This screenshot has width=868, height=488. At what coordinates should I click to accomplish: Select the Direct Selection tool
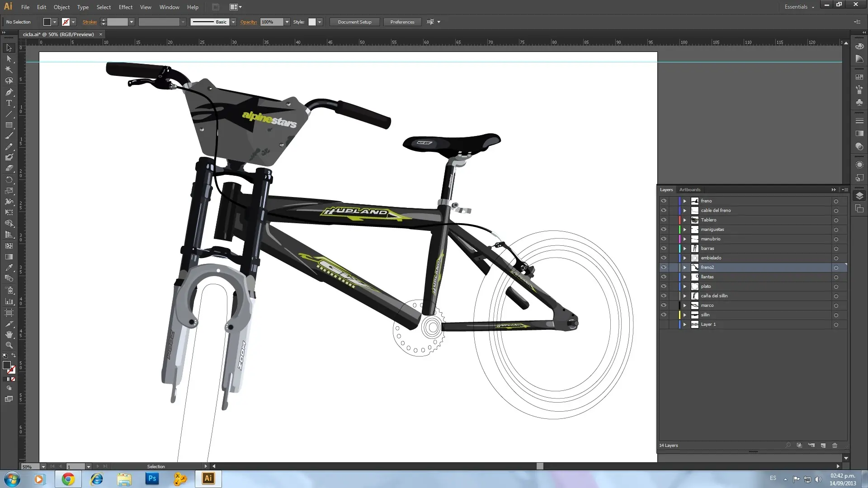[9, 59]
